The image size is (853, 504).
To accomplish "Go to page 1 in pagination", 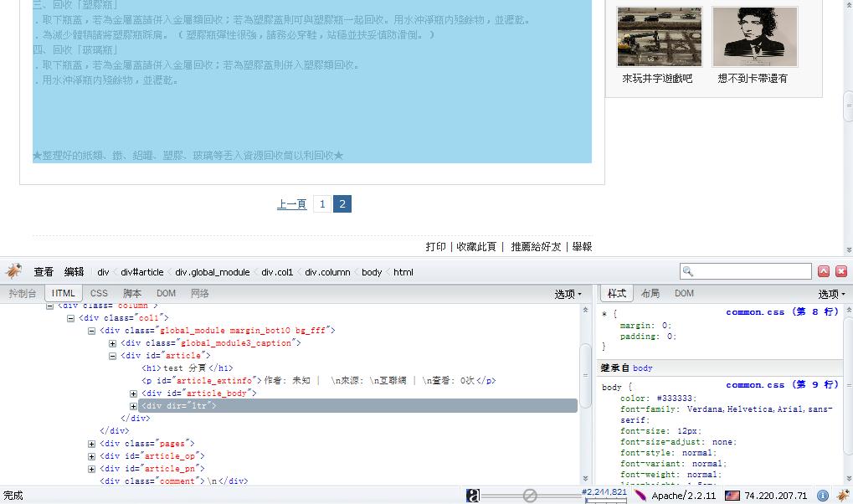I will [x=322, y=204].
